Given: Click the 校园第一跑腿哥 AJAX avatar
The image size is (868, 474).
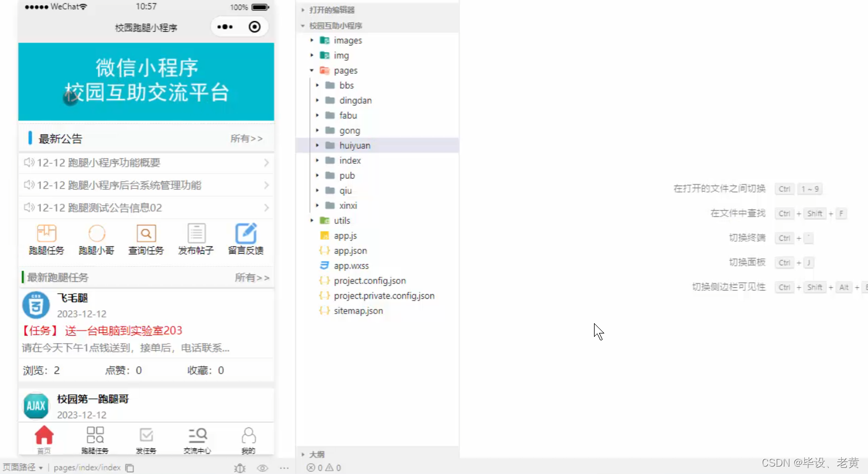Looking at the screenshot, I should (x=36, y=406).
